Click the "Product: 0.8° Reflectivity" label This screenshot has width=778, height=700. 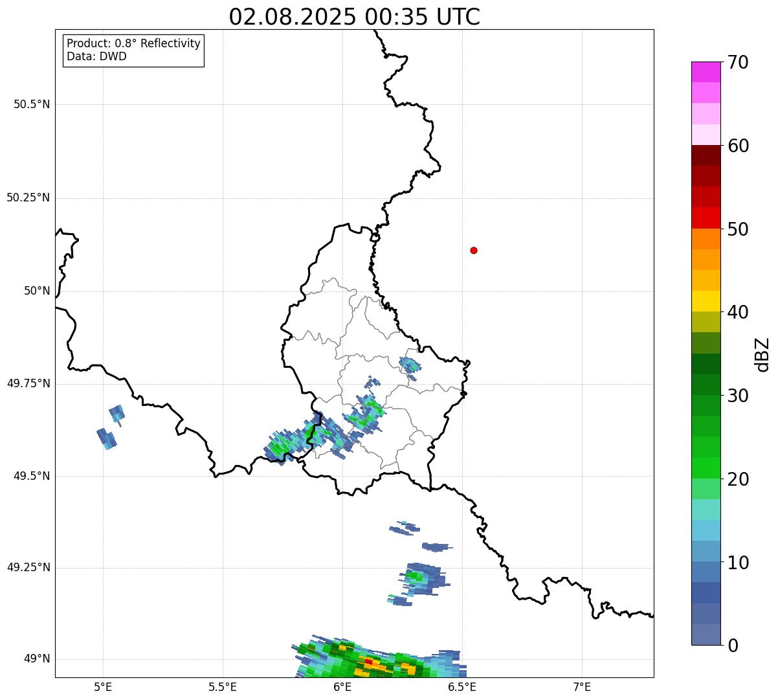(134, 44)
